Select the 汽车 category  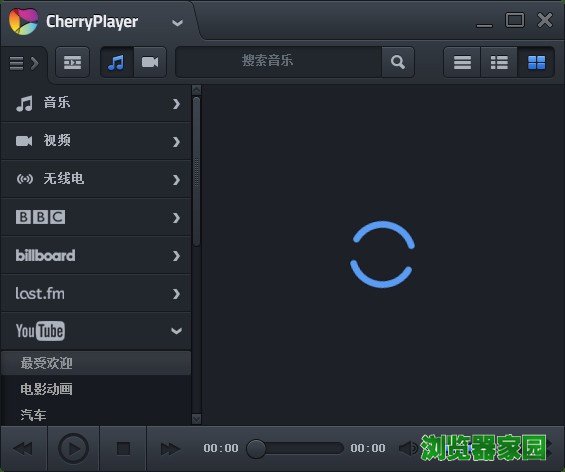tap(96, 414)
